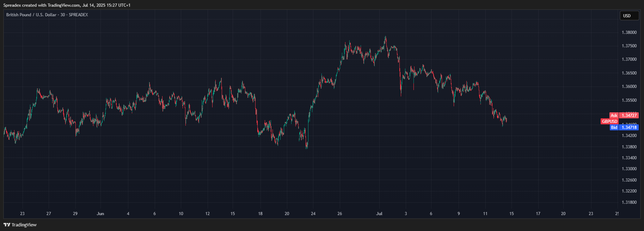Click the 4 date axis label

point(128,214)
